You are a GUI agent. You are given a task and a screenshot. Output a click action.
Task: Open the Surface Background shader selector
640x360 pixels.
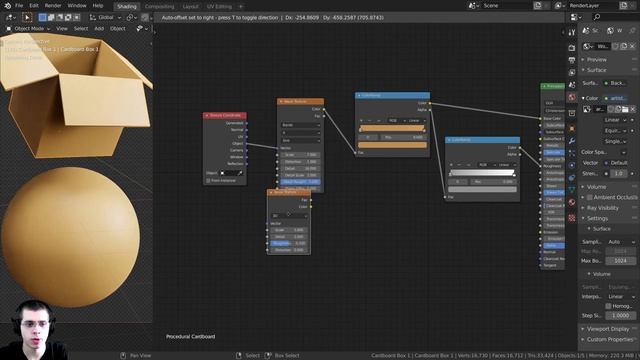click(616, 83)
